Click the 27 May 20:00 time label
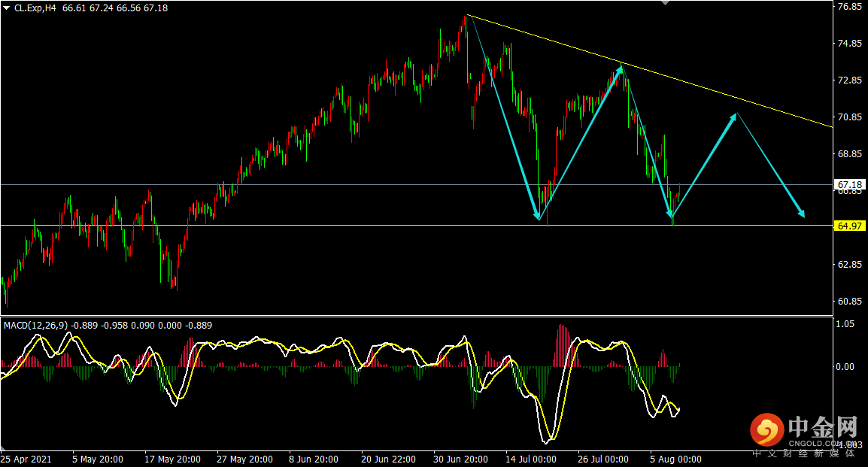The width and height of the screenshot is (868, 467). pos(244,459)
